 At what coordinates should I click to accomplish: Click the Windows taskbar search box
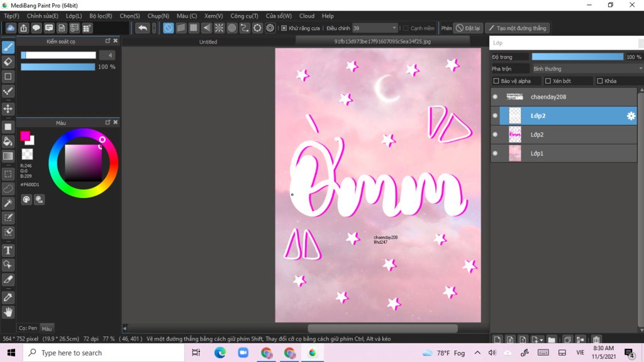coord(104,353)
